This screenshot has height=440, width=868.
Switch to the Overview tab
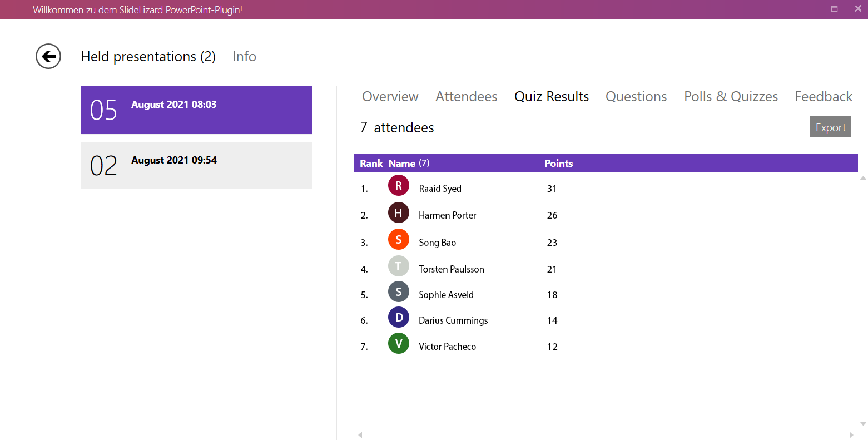click(390, 96)
